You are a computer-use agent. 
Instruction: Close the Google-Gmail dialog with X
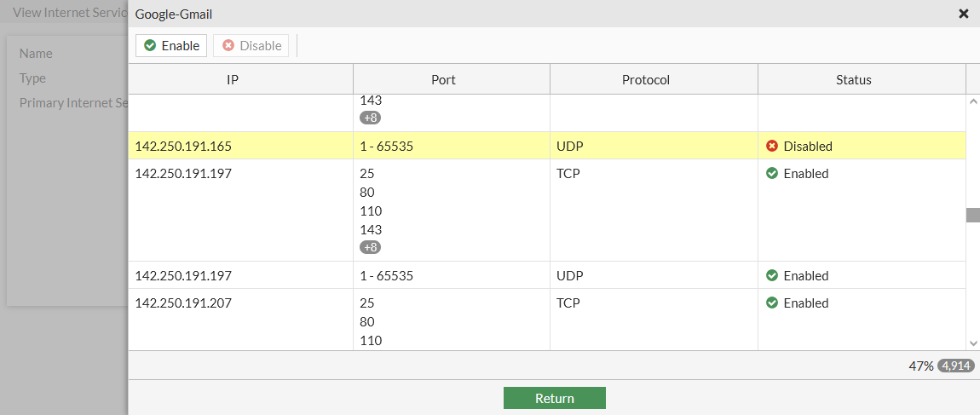[964, 14]
